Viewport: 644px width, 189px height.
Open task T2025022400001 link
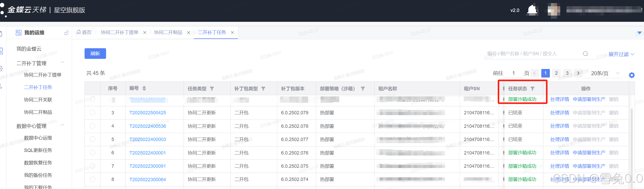pyautogui.click(x=148, y=153)
